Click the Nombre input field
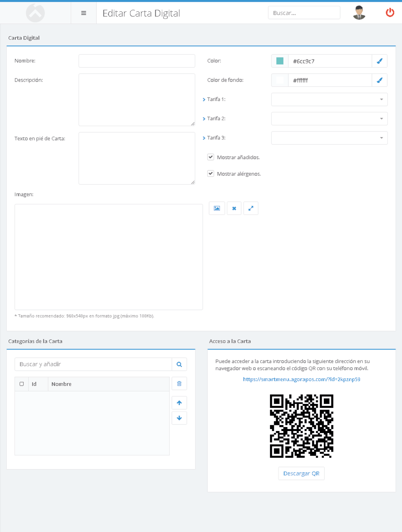Screen dimensions: 402x532 point(137,61)
